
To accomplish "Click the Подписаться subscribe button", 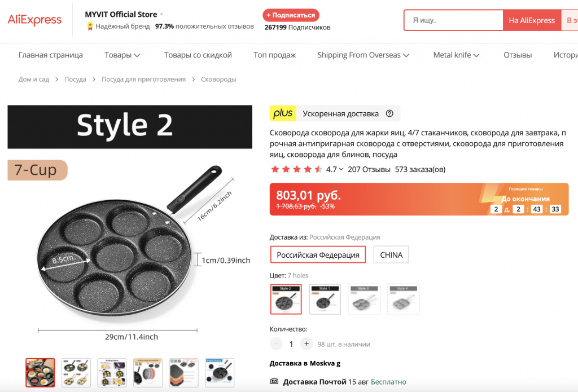I will click(x=291, y=15).
